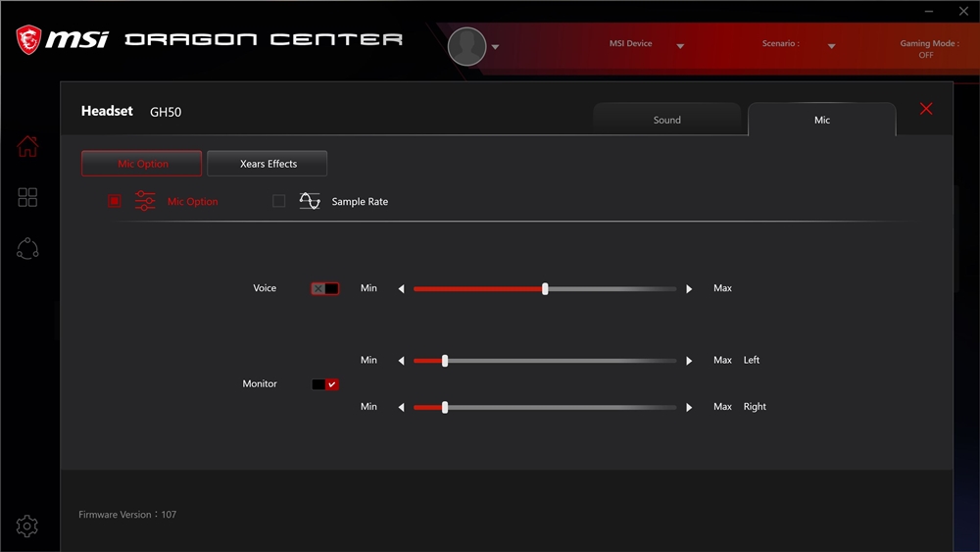Open the features grid sidebar icon

tap(27, 197)
